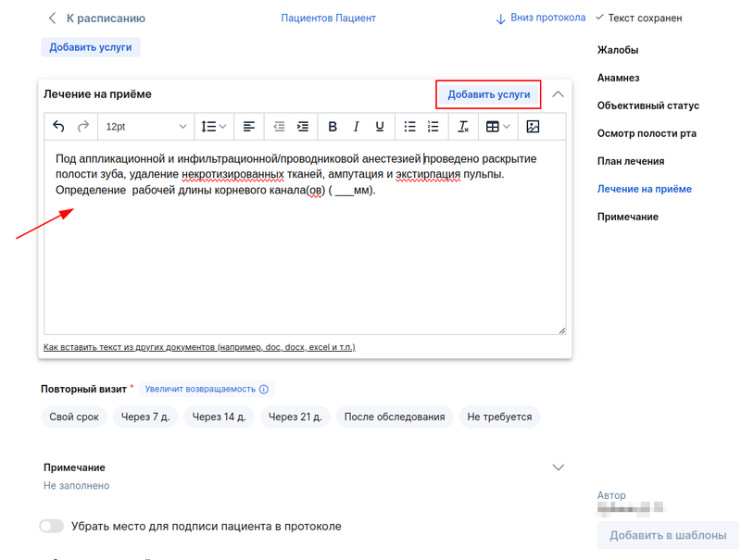Jump down with Вниз протокола
This screenshot has height=560, width=741.
(x=541, y=18)
